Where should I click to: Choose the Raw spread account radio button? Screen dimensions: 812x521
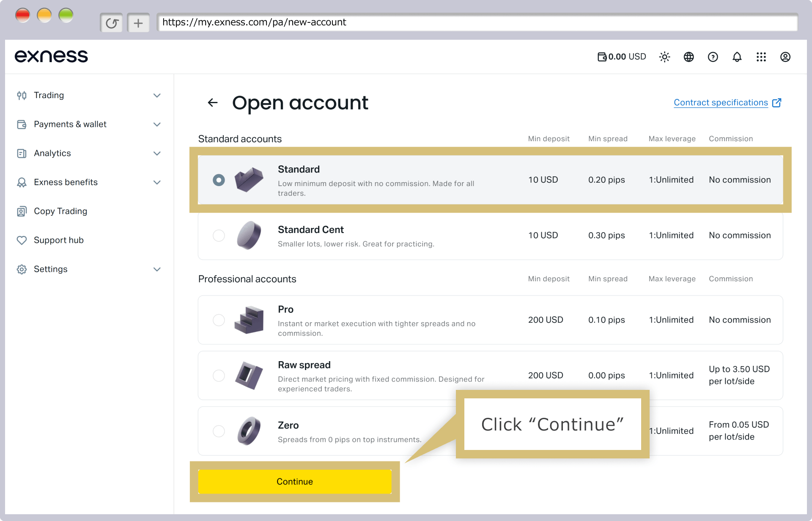coord(219,375)
